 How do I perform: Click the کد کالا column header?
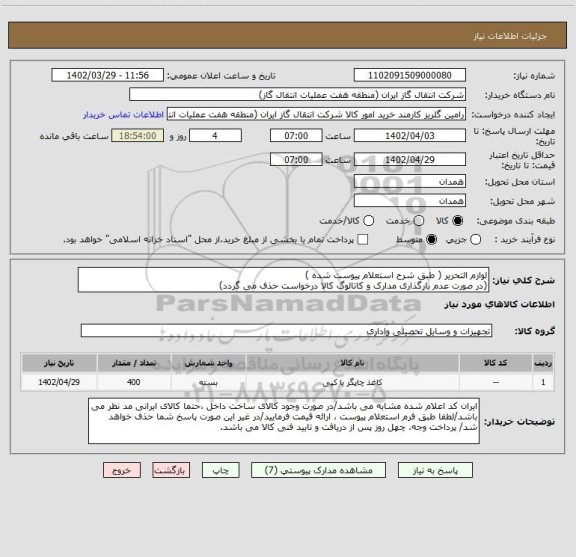point(496,363)
